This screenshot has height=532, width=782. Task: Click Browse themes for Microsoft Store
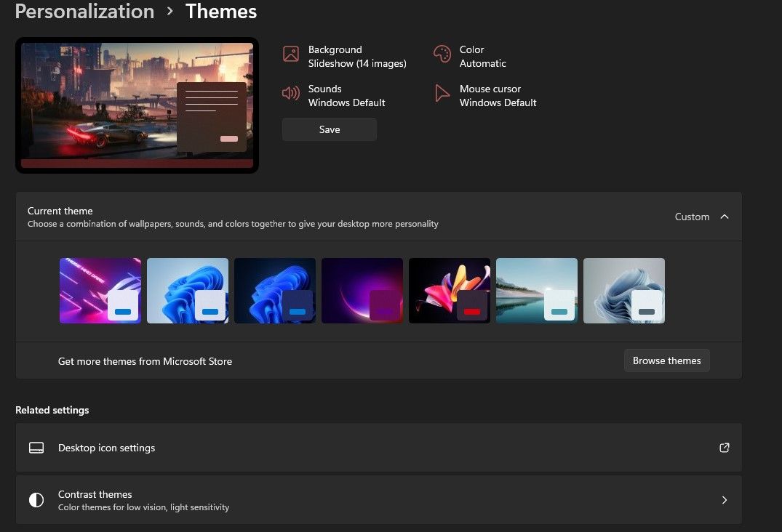point(666,360)
